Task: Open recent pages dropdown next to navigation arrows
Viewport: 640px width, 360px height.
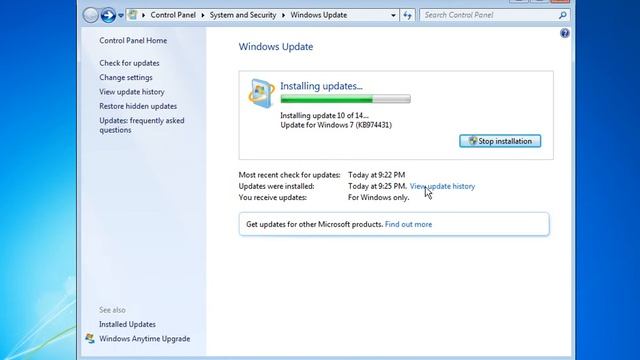Action: (121, 16)
